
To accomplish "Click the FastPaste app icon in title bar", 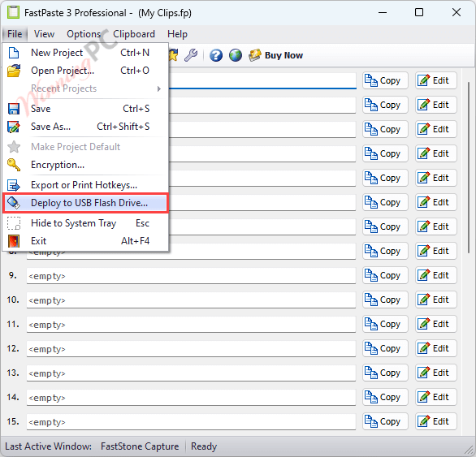I will coord(13,12).
